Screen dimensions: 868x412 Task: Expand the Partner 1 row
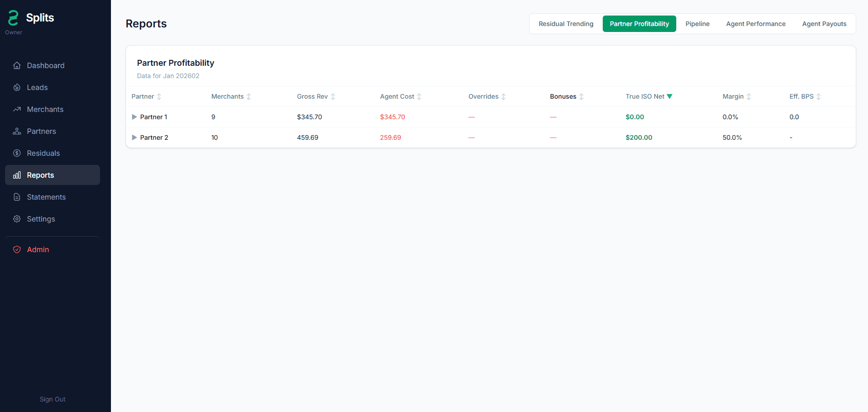(x=134, y=117)
